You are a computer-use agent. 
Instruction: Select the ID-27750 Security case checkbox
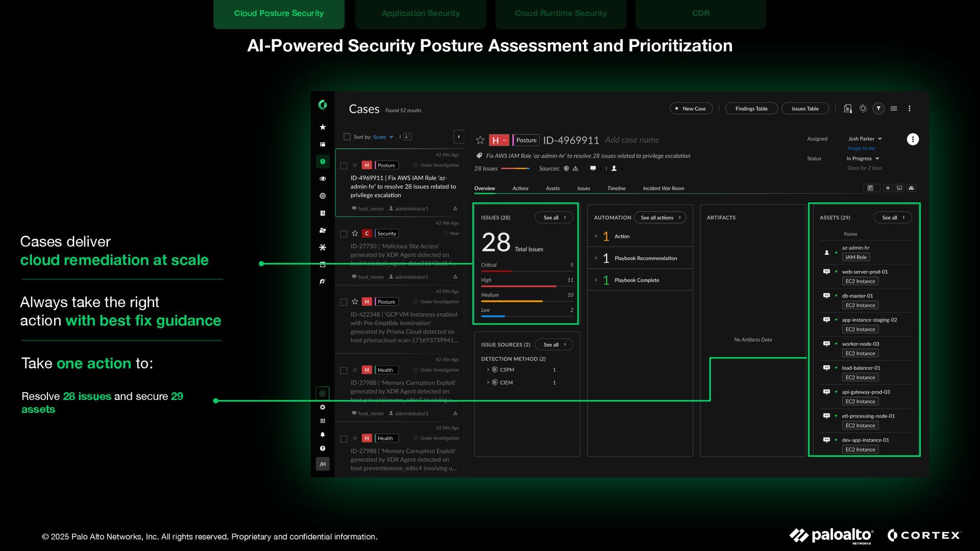click(x=344, y=234)
